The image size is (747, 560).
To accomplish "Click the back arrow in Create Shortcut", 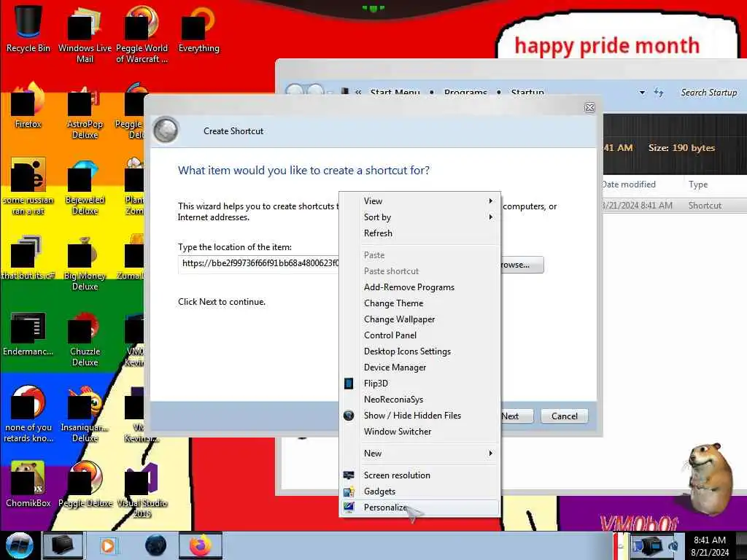I will tap(166, 130).
